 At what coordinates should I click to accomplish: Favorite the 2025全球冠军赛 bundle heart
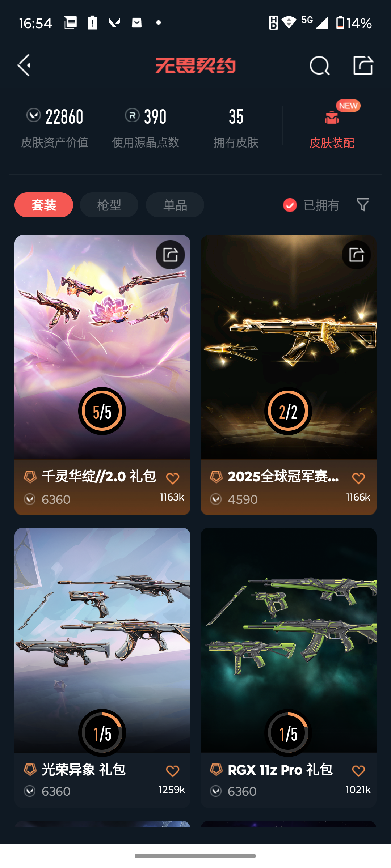358,478
